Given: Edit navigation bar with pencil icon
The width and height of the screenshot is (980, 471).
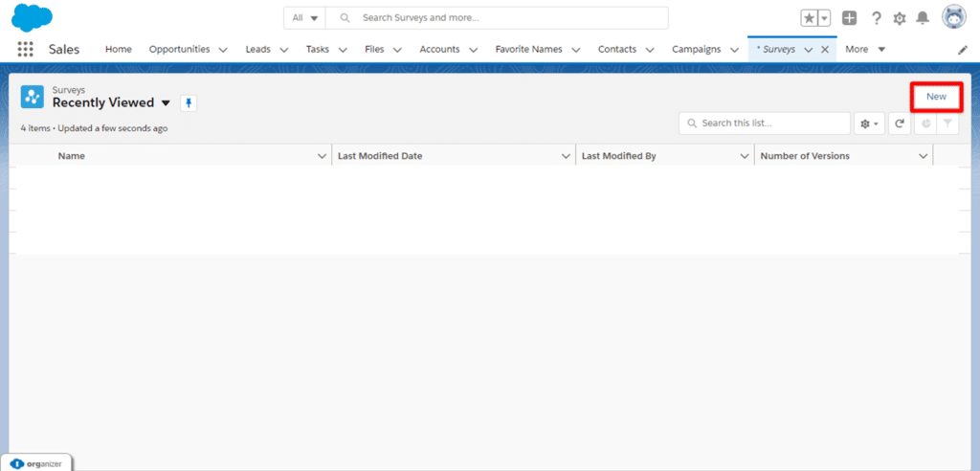Looking at the screenshot, I should click(x=963, y=50).
